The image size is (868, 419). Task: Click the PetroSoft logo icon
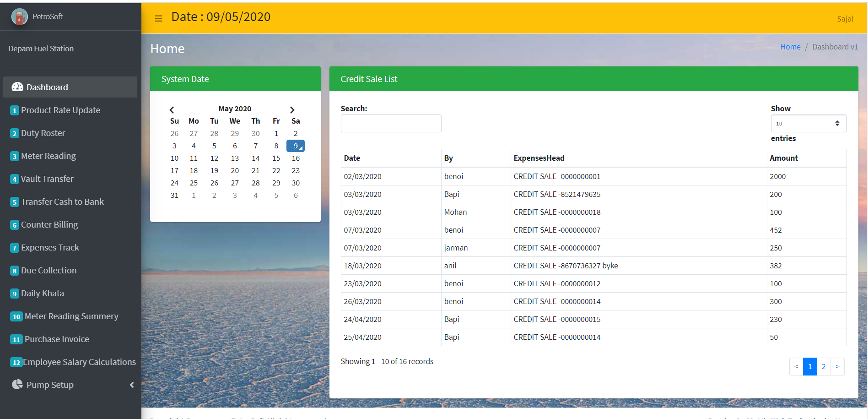[19, 17]
